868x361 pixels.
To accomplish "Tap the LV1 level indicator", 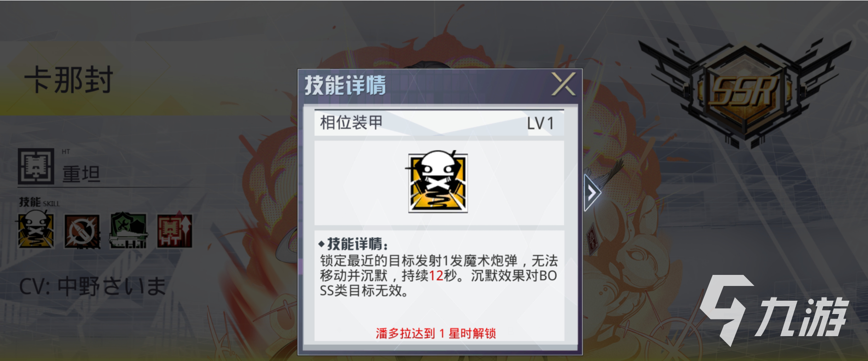I will (x=540, y=123).
